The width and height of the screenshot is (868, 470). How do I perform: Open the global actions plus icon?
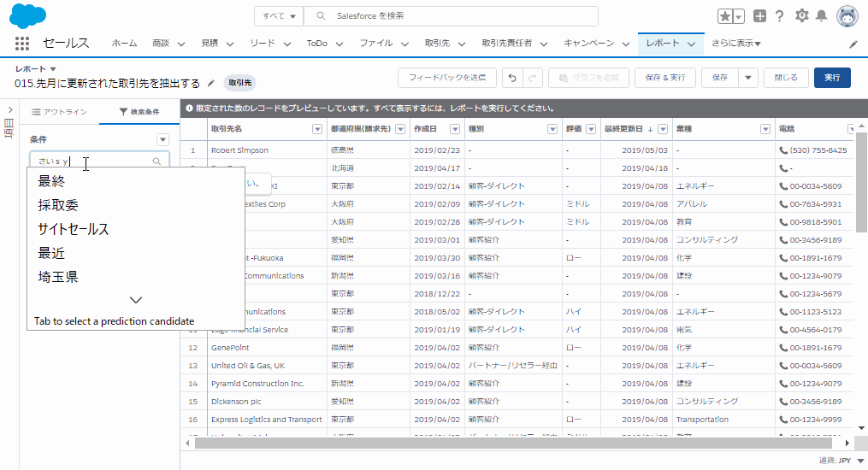point(759,16)
